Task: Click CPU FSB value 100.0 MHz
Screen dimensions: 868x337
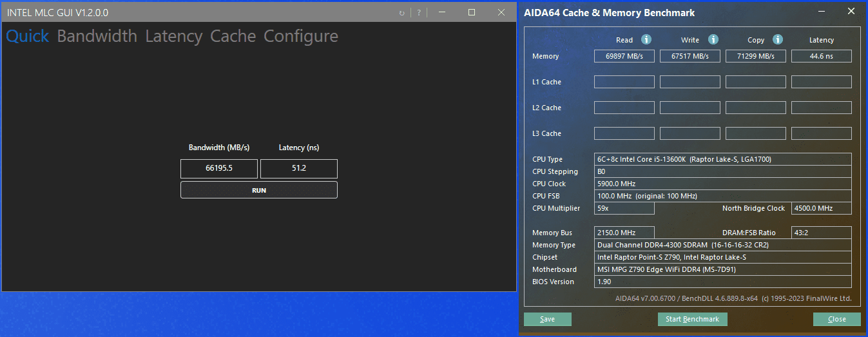Action: coord(723,196)
